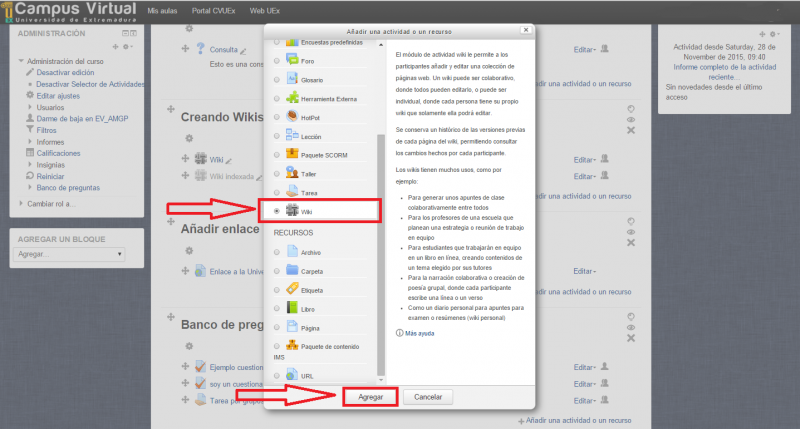
Task: Click gear icon under Banco de preg
Action: coord(189,346)
